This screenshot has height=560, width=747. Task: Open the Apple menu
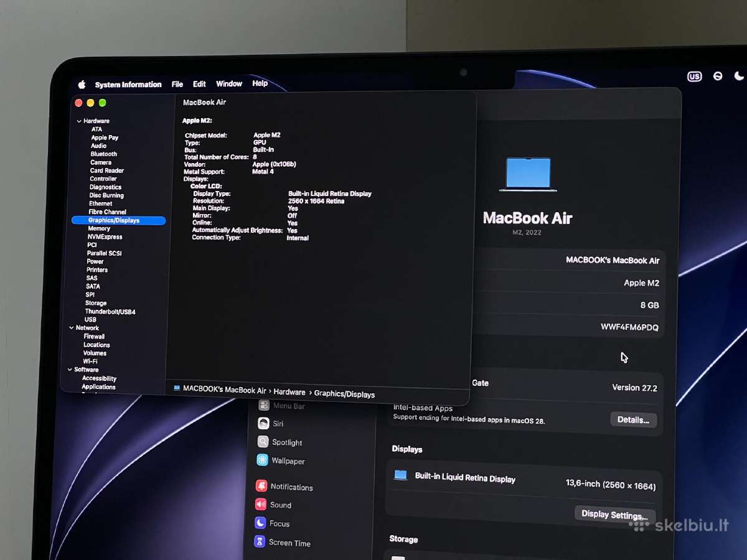coord(82,85)
